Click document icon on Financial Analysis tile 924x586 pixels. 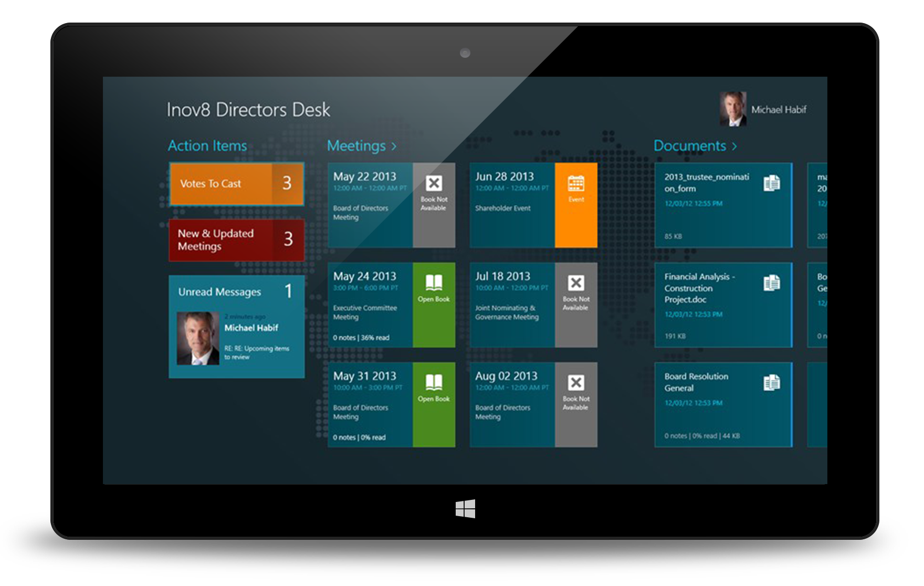click(x=772, y=282)
